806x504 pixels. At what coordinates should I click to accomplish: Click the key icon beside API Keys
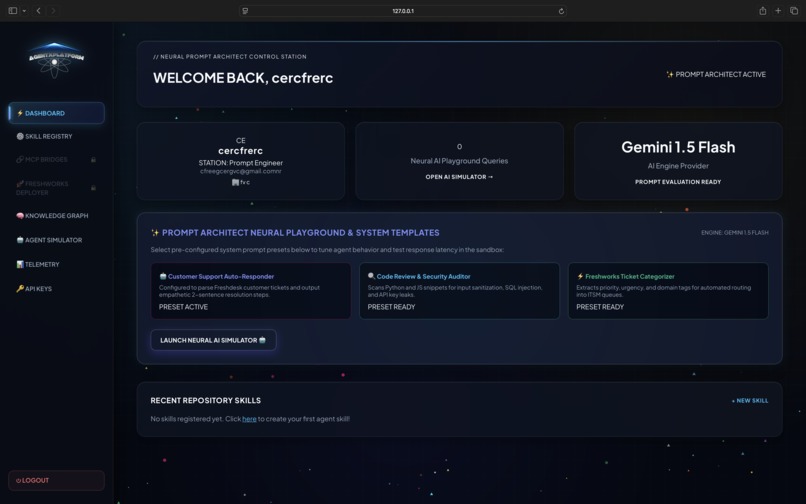pyautogui.click(x=20, y=289)
